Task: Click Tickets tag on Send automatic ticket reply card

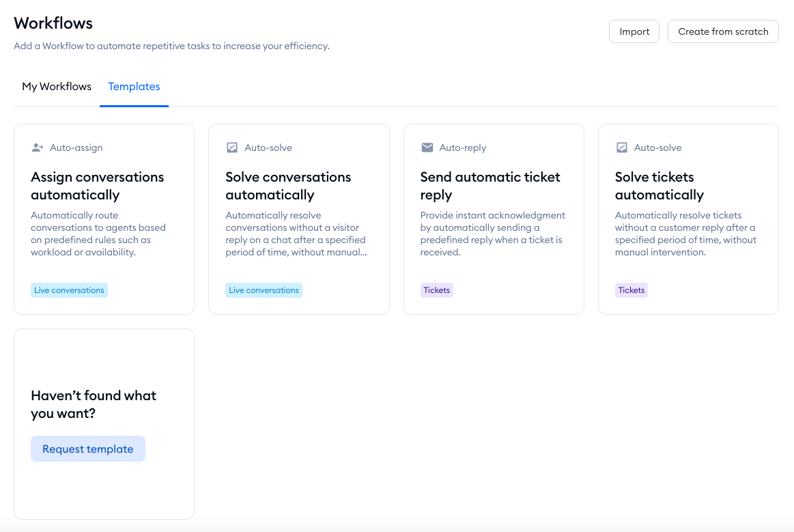Action: point(437,290)
